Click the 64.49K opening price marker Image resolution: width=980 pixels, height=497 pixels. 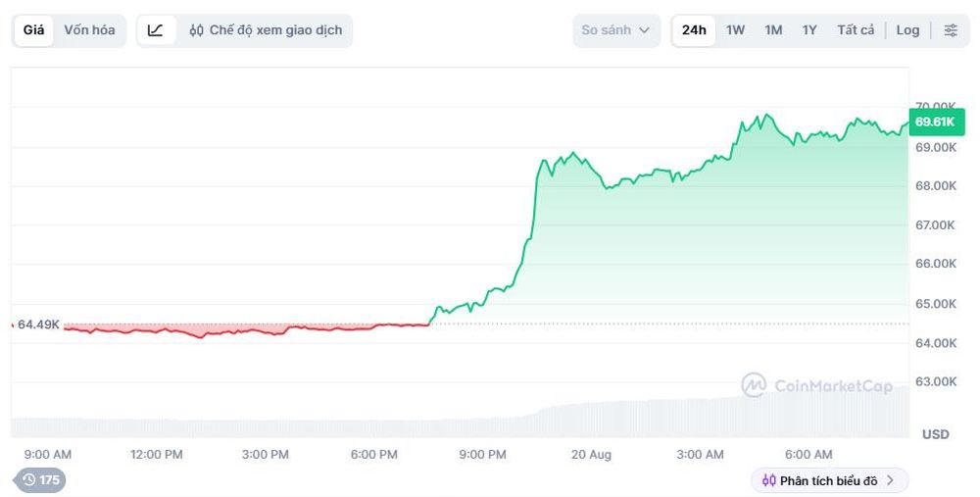[x=38, y=324]
